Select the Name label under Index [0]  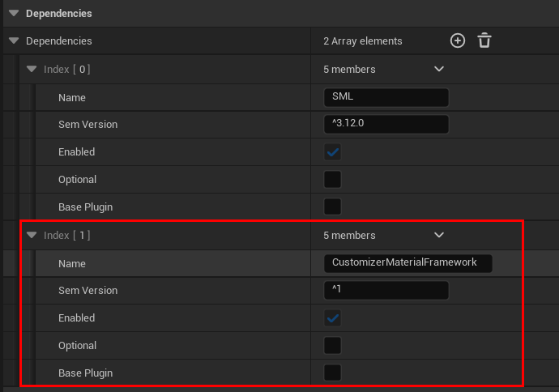(x=71, y=98)
